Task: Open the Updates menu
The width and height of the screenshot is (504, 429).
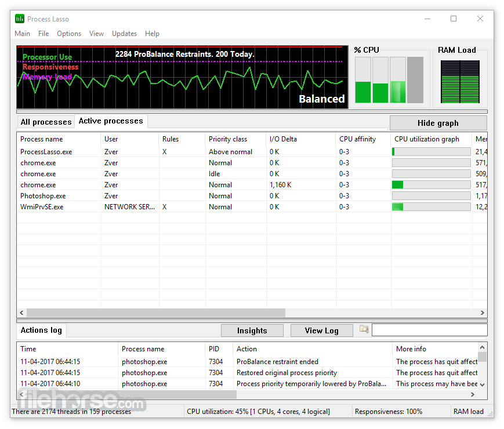Action: coord(124,34)
